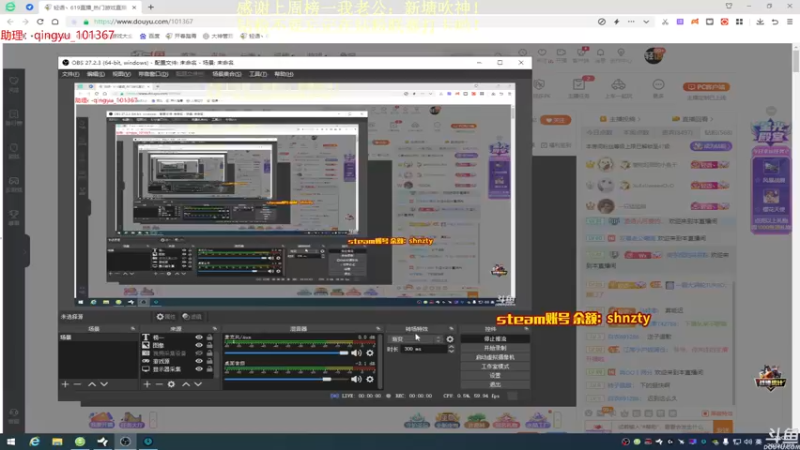Reload the Douyu page in browser

point(40,21)
